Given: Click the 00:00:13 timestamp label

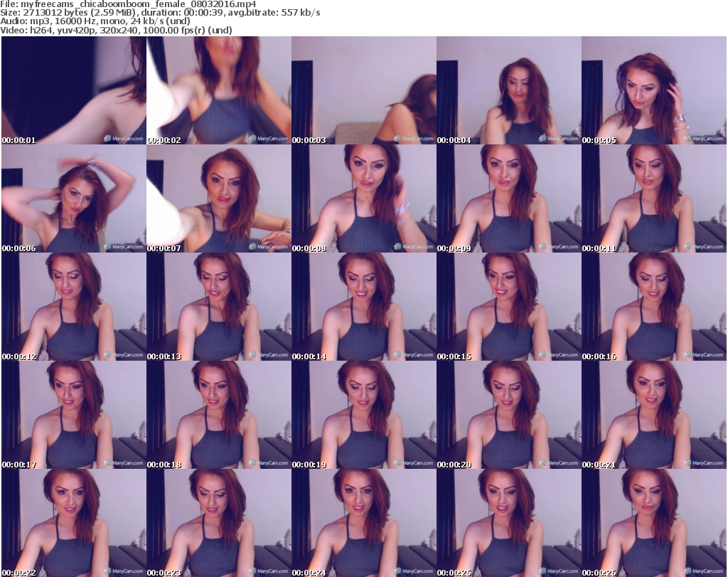Looking at the screenshot, I should tap(164, 356).
